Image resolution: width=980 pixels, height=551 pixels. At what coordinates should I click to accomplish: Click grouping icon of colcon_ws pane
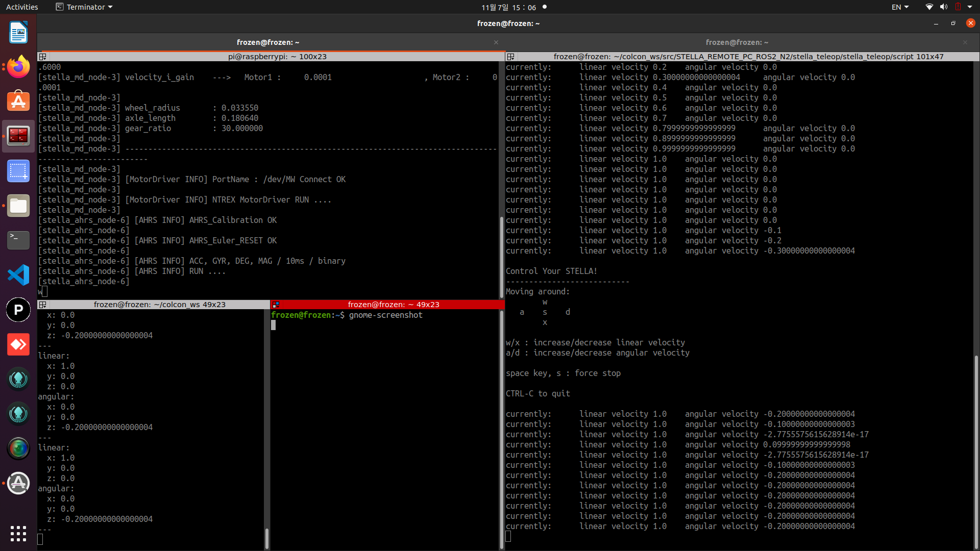pyautogui.click(x=43, y=305)
